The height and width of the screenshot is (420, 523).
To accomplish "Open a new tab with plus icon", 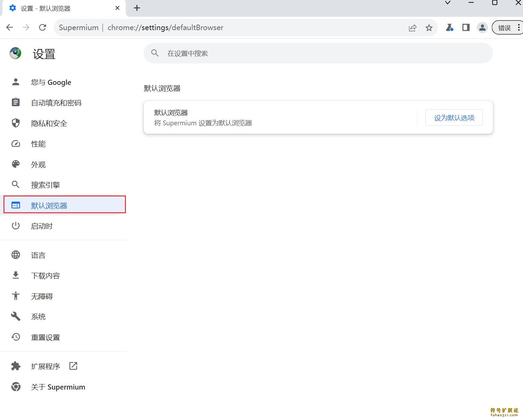I will (x=137, y=8).
